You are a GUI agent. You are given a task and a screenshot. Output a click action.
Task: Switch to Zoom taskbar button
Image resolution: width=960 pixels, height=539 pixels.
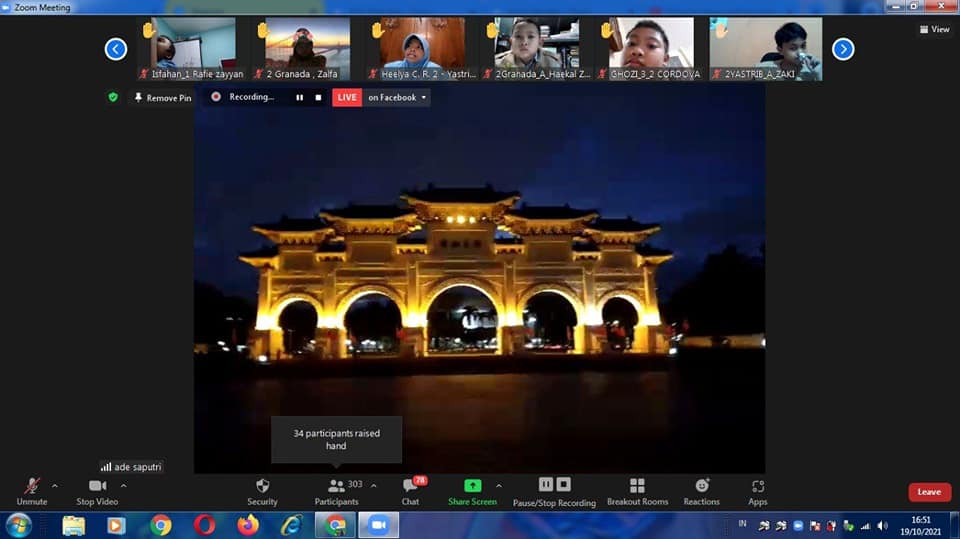tap(378, 526)
